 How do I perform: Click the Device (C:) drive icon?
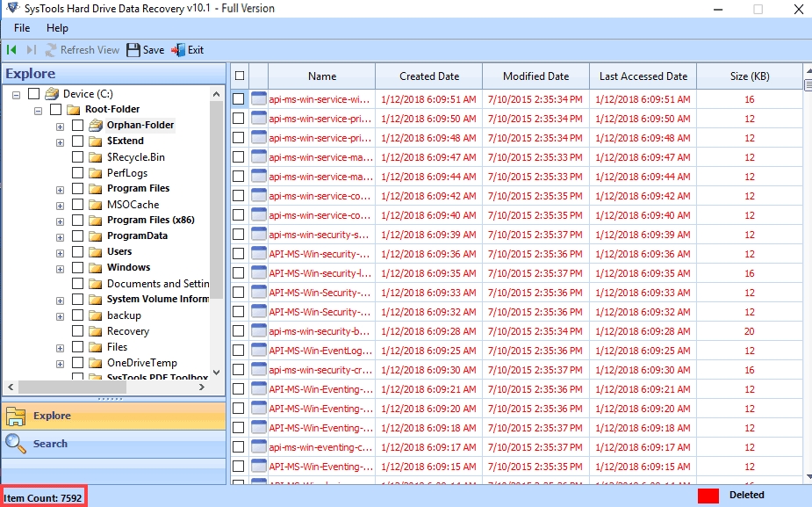(x=52, y=93)
